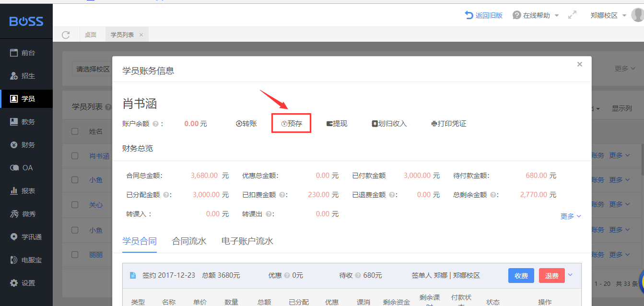
Task: Select the 学员列表 tab
Action: point(123,35)
